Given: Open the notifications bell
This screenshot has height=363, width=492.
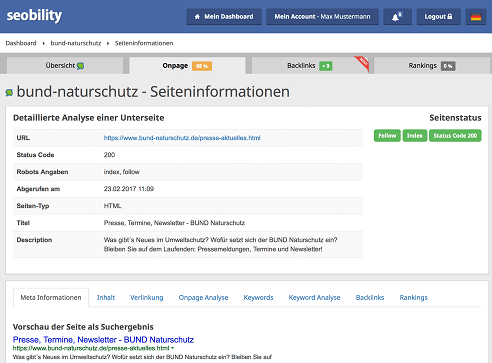Looking at the screenshot, I should pyautogui.click(x=397, y=17).
